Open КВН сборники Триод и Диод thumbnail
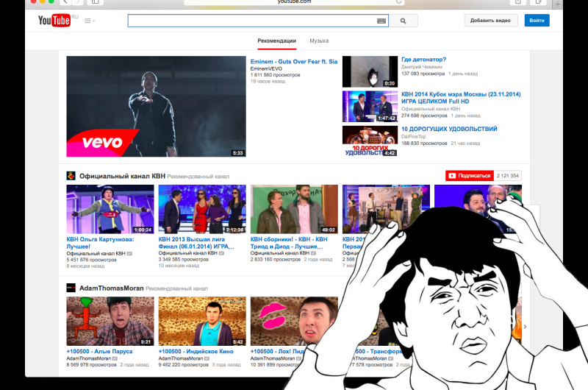Image resolution: width=588 pixels, height=390 pixels. tap(294, 209)
